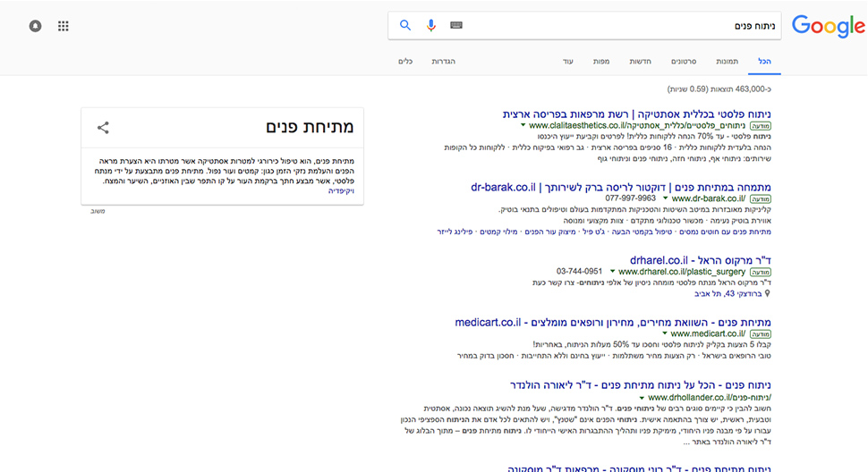Open the medicart.co.il מתיחת פנים result
868x472 pixels.
point(613,322)
